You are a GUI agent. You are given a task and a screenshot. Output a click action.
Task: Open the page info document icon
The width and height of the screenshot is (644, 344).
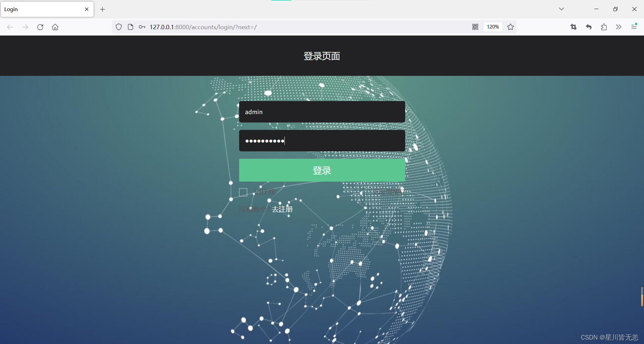pos(130,27)
